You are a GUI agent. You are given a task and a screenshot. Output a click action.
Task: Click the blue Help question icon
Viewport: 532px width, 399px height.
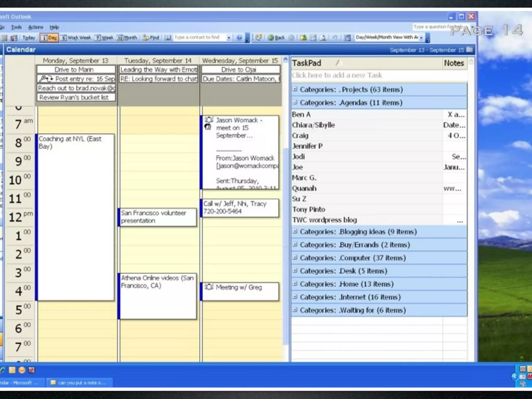(239, 38)
